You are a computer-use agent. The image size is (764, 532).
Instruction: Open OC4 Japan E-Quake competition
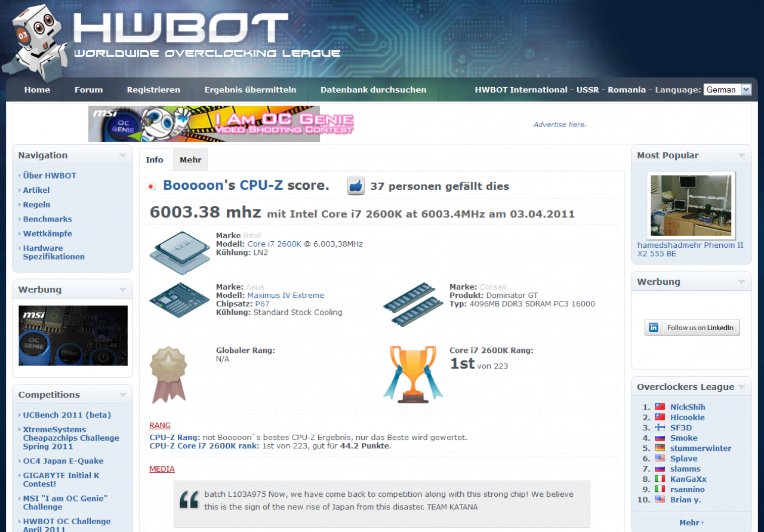[63, 461]
